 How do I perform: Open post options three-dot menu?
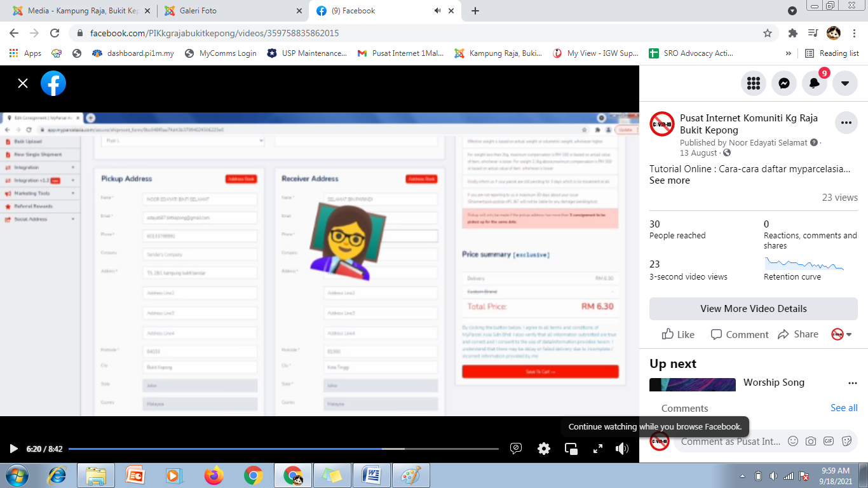click(846, 123)
